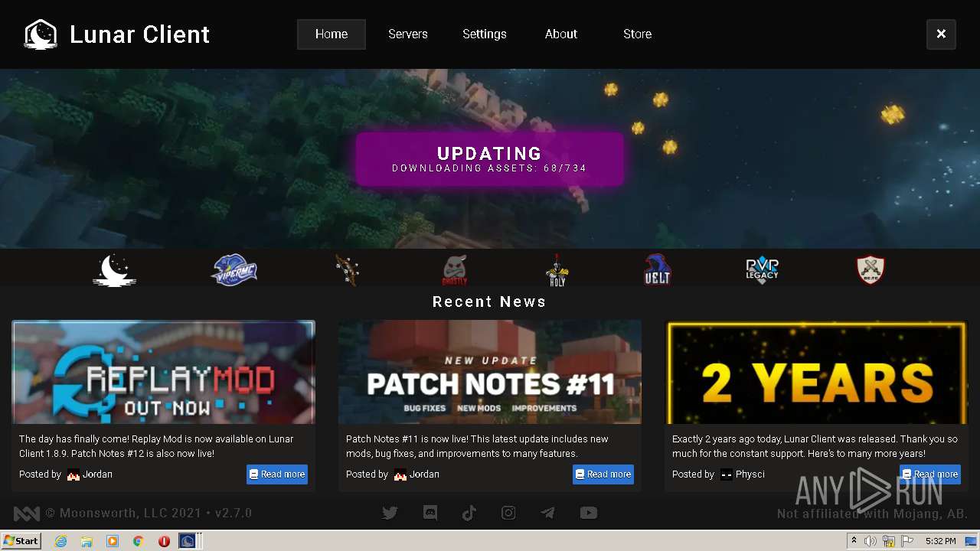Open the media player taskbar icon
The height and width of the screenshot is (551, 980).
pyautogui.click(x=113, y=541)
